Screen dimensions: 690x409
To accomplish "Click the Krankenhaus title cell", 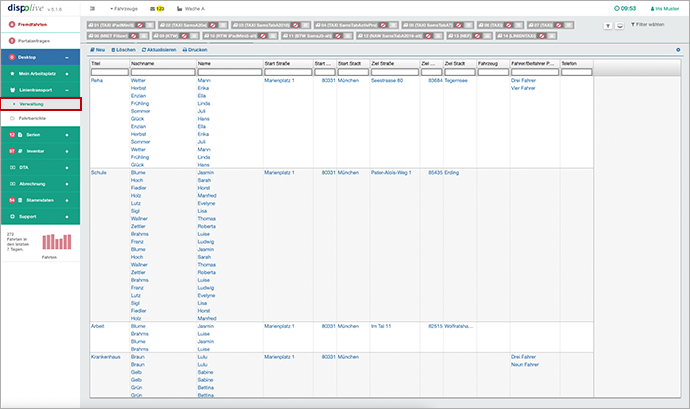I will tap(106, 357).
